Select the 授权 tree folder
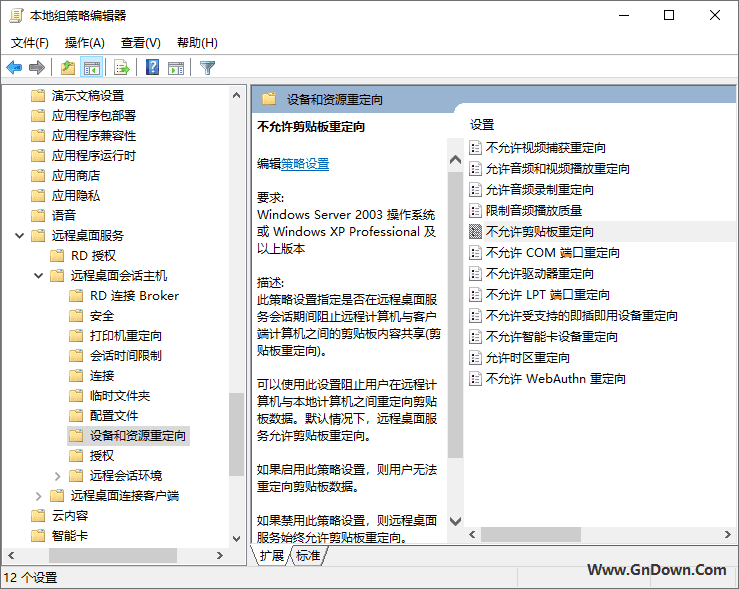 (x=102, y=455)
